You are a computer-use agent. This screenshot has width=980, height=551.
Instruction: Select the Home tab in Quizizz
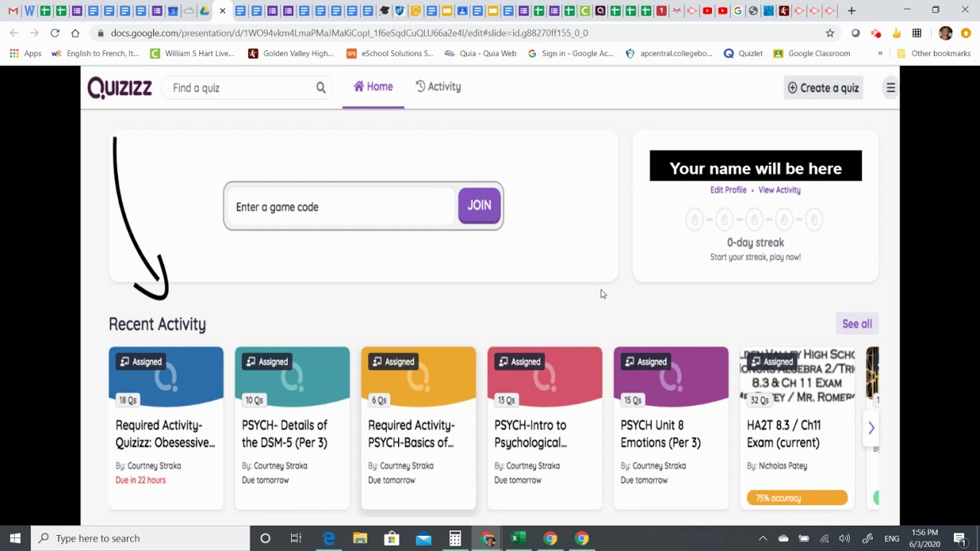click(x=373, y=86)
